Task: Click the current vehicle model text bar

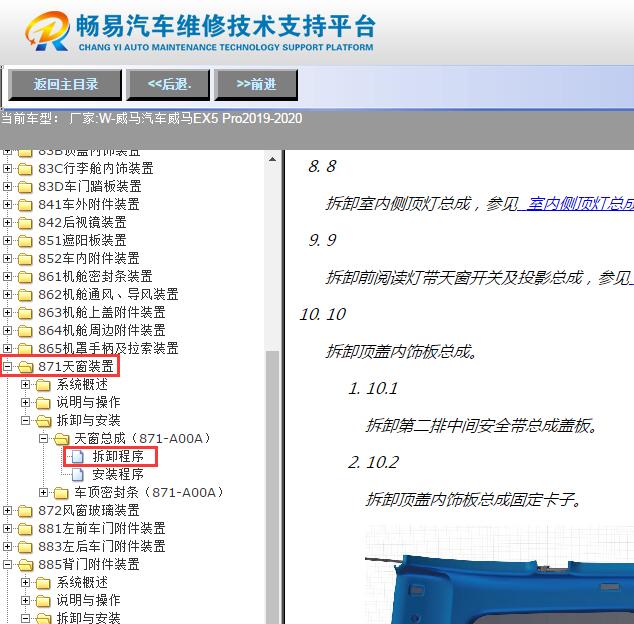Action: (x=152, y=118)
